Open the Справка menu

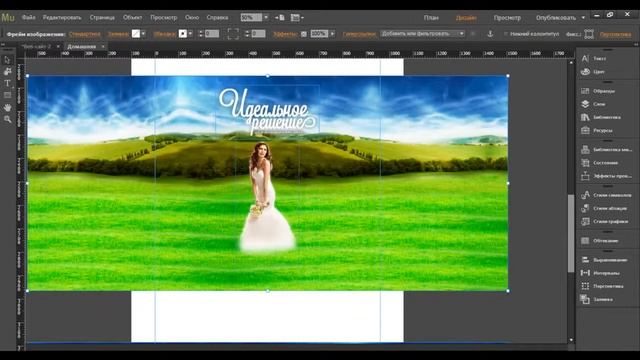[217, 18]
